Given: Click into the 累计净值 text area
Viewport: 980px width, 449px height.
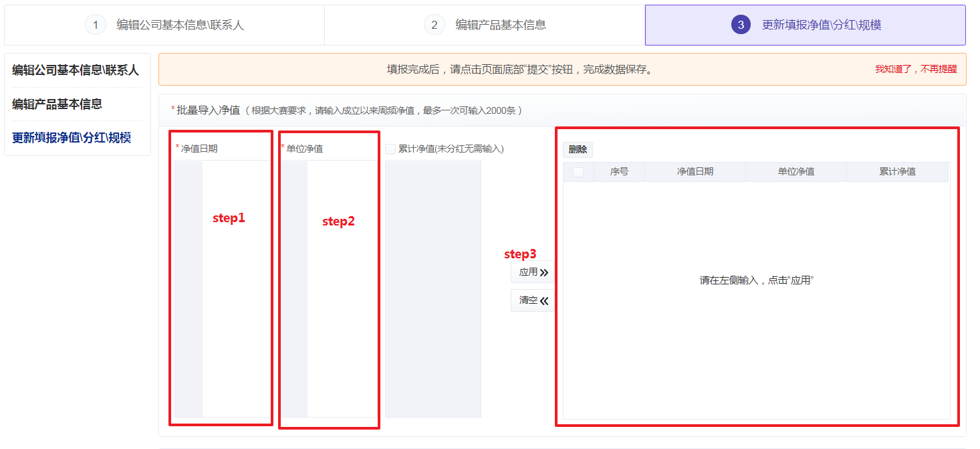Looking at the screenshot, I should (x=433, y=288).
